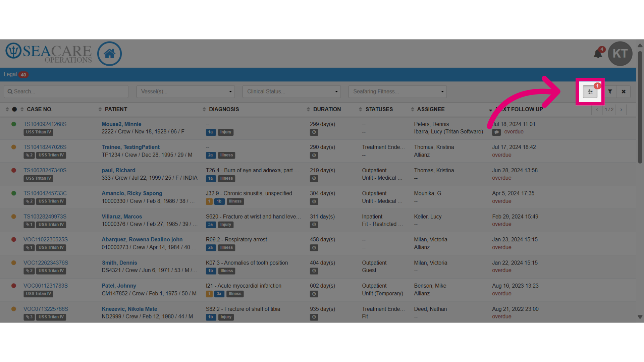Click duration clock icon for 290 day(s) row

[x=314, y=156]
